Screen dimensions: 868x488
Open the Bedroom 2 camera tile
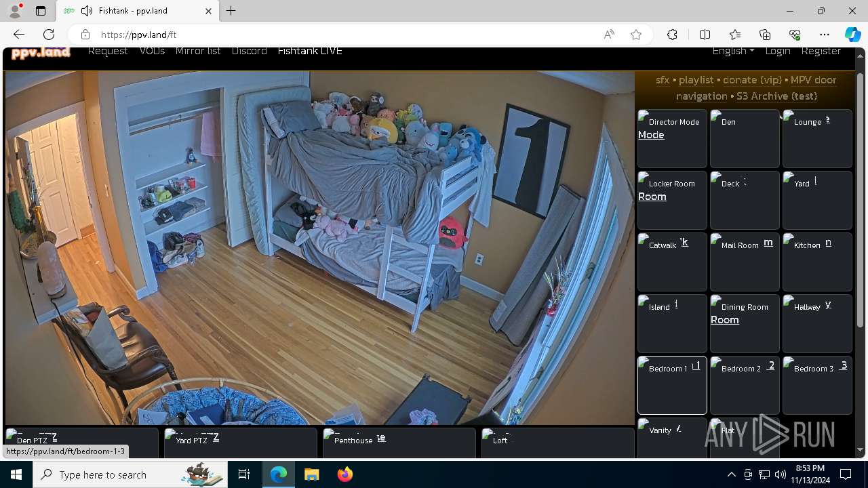click(745, 385)
